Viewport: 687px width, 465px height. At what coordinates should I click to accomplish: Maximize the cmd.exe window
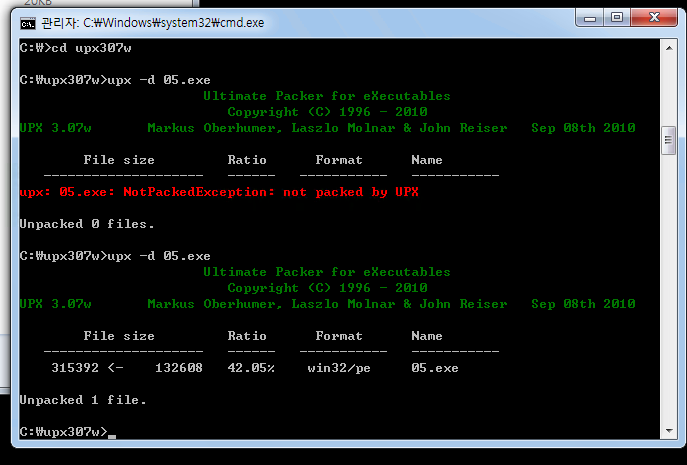617,18
